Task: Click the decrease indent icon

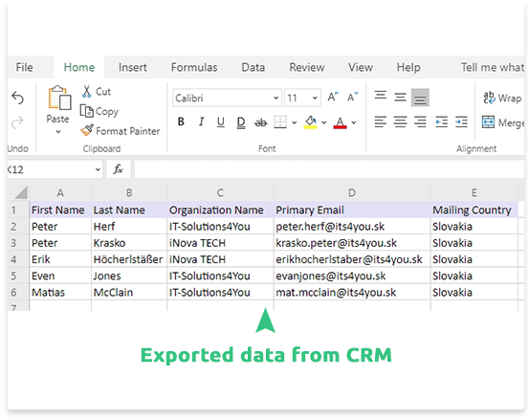Action: click(441, 122)
